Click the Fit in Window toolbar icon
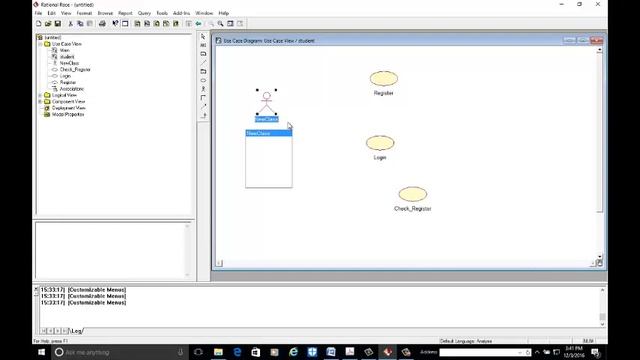The image size is (640, 360). 230,24
